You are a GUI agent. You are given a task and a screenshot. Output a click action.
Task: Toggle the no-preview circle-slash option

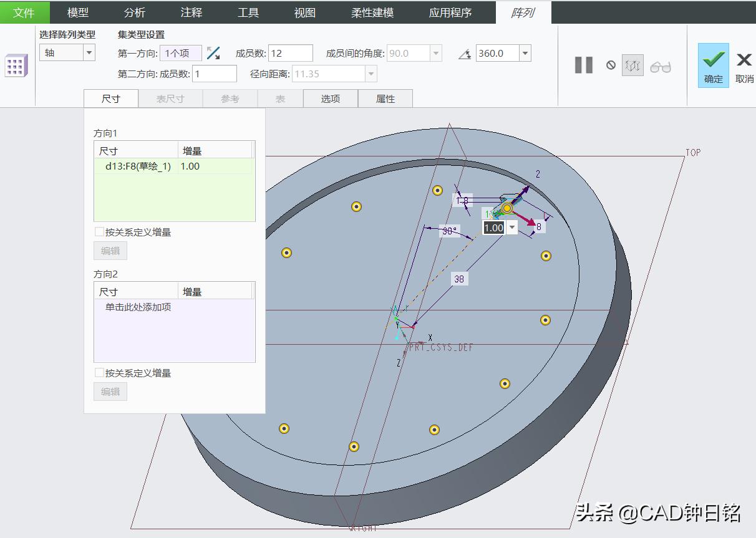coord(611,65)
